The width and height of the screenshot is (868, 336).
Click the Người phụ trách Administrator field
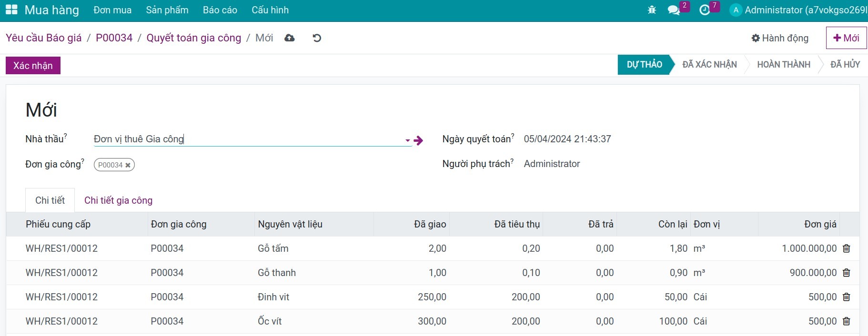point(552,164)
